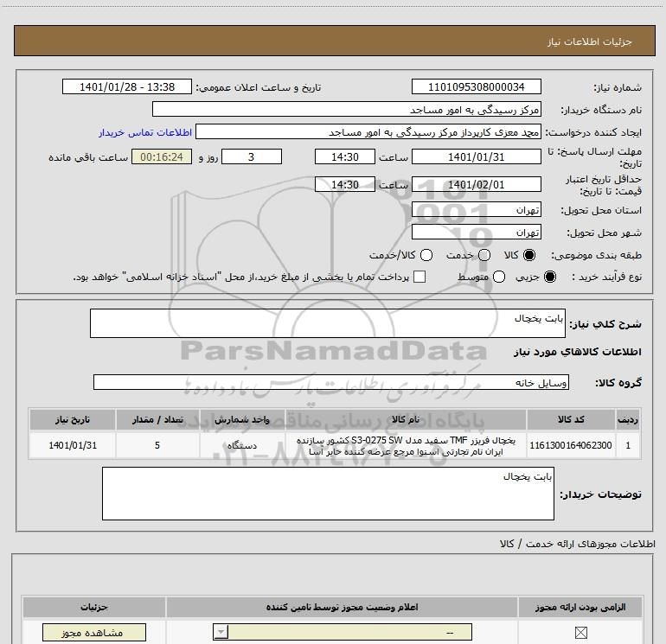Image resolution: width=666 pixels, height=644 pixels.
Task: Click the price validity date 1401/02/01 field
Action: 476,184
